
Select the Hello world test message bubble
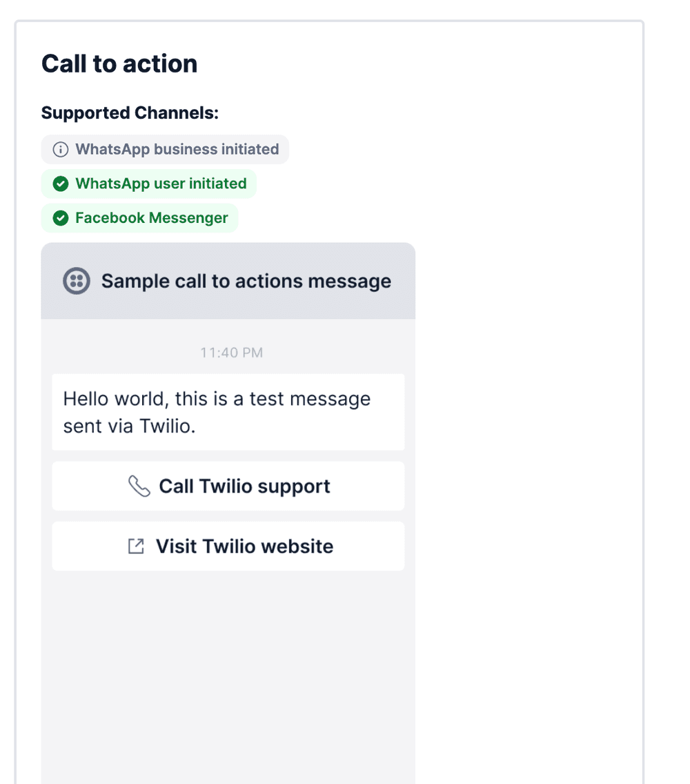[x=228, y=412]
